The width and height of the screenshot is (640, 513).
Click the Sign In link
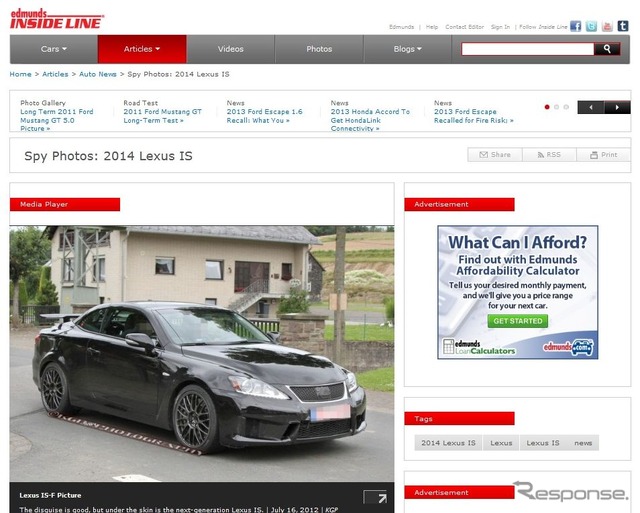[500, 27]
